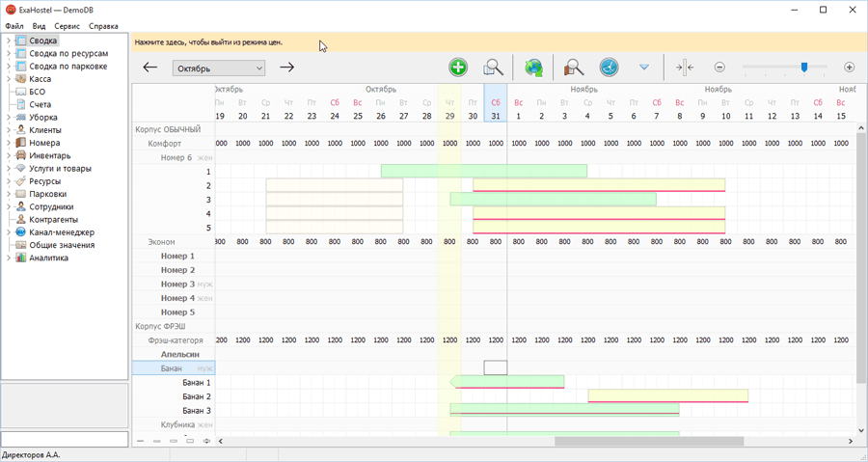868x462 pixels.
Task: Click the green booking bar on Комфорт bed 1
Action: click(x=484, y=171)
